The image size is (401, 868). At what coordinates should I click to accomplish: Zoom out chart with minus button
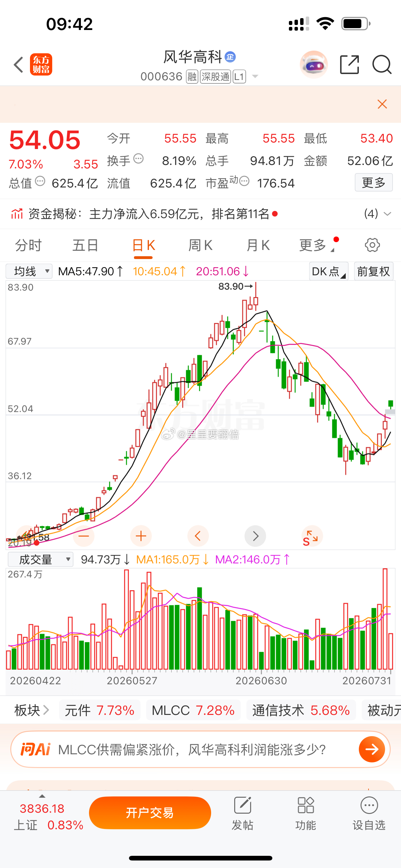coord(83,536)
